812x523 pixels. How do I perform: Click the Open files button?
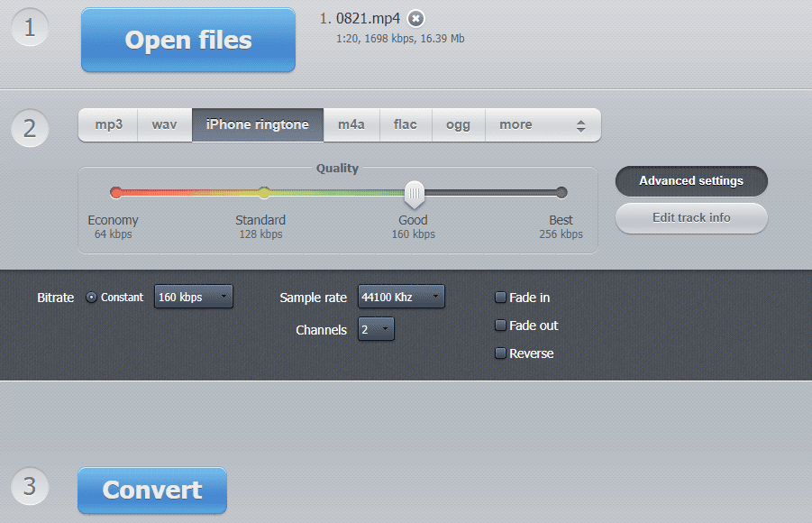pyautogui.click(x=188, y=40)
